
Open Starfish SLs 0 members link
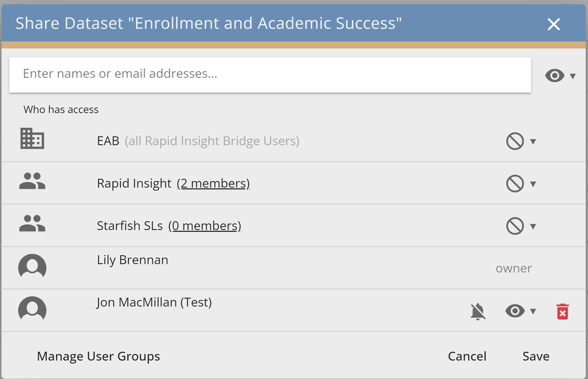[205, 226]
